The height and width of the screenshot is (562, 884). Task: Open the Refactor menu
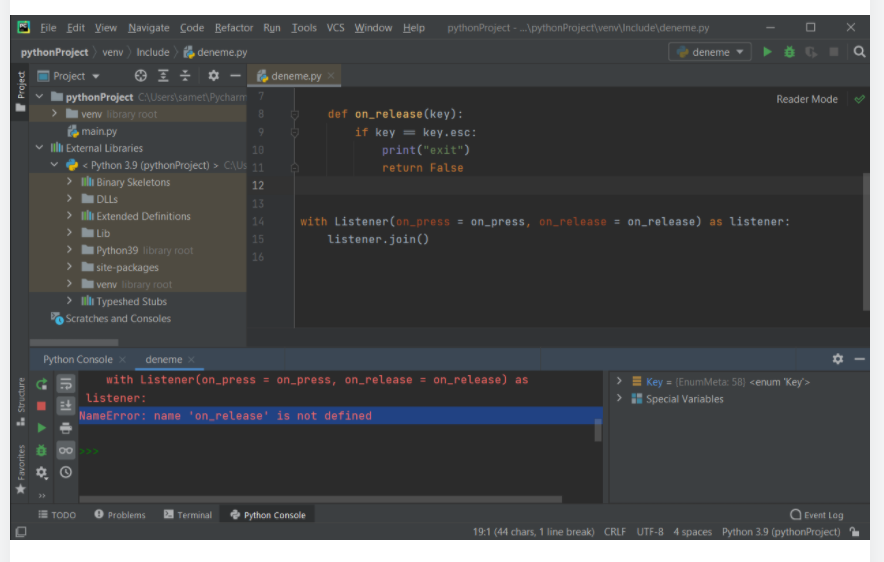234,28
